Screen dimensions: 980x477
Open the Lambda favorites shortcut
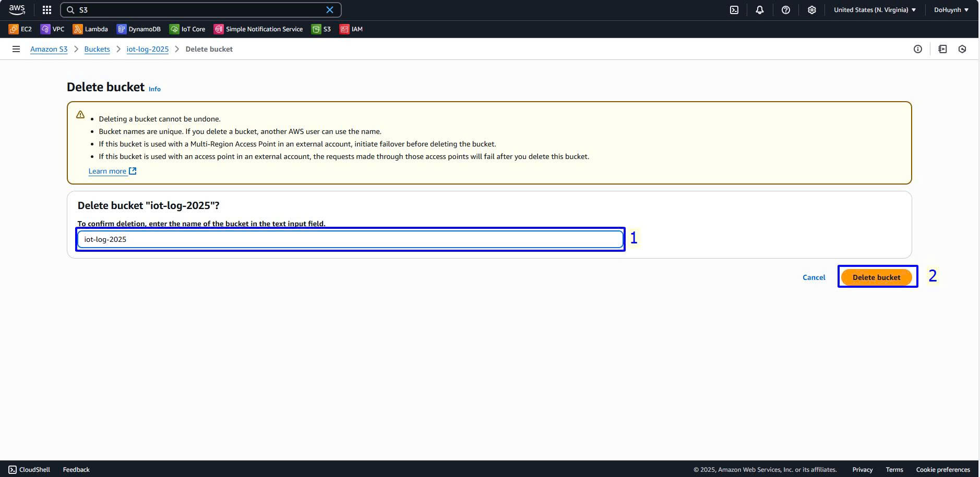90,29
